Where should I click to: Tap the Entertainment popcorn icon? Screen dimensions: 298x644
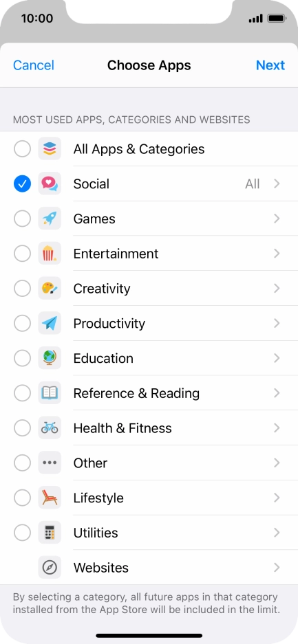(x=50, y=254)
